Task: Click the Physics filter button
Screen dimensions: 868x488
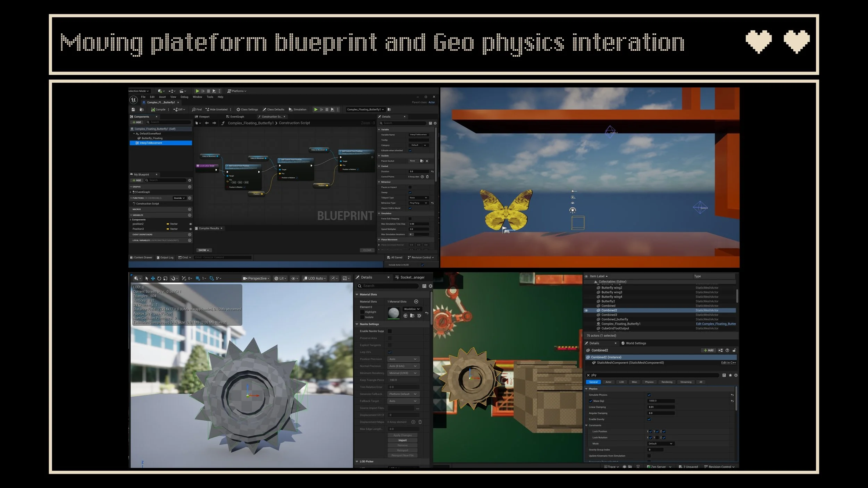Action: click(x=649, y=382)
